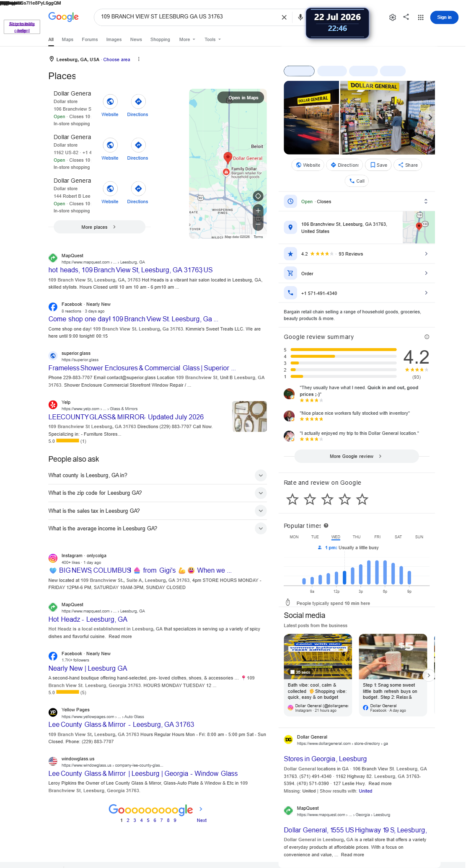Get Directions icon for Dollar General at 1162 US-82
This screenshot has height=868, width=471.
pos(138,145)
